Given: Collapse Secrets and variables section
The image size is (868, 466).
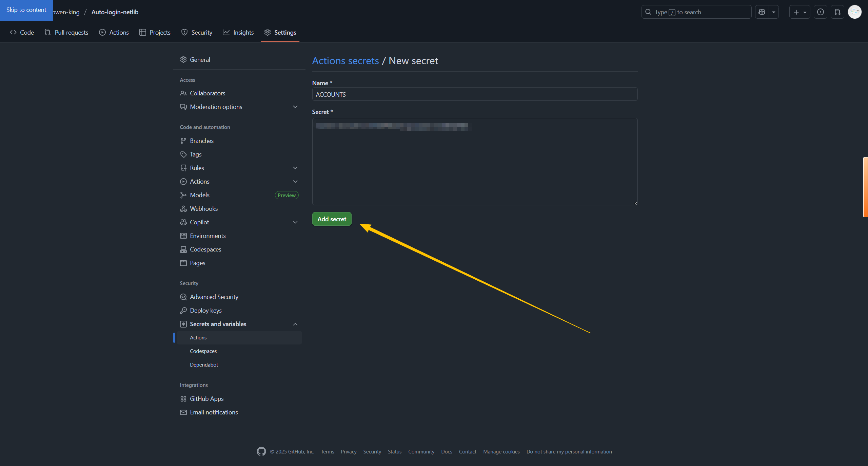Looking at the screenshot, I should pos(295,324).
